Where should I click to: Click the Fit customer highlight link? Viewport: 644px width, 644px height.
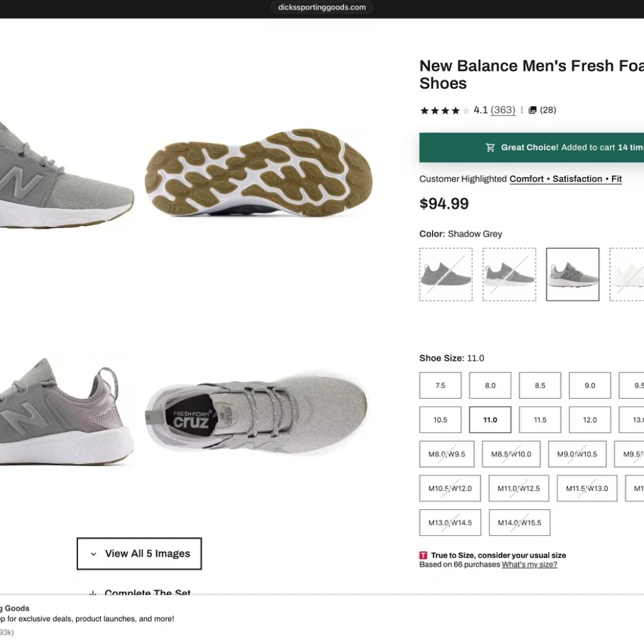pyautogui.click(x=616, y=178)
